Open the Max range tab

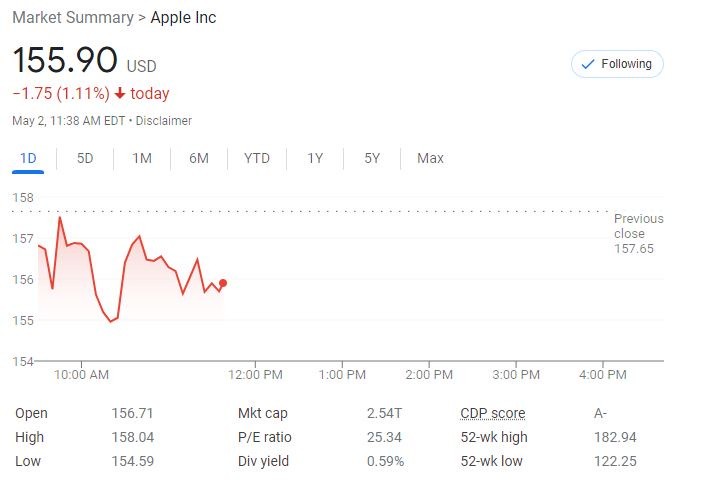(431, 158)
